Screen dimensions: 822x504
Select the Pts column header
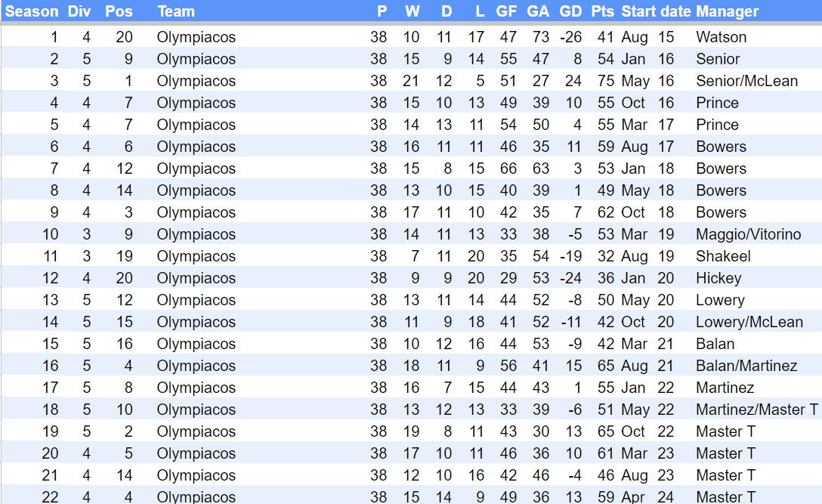coord(602,11)
